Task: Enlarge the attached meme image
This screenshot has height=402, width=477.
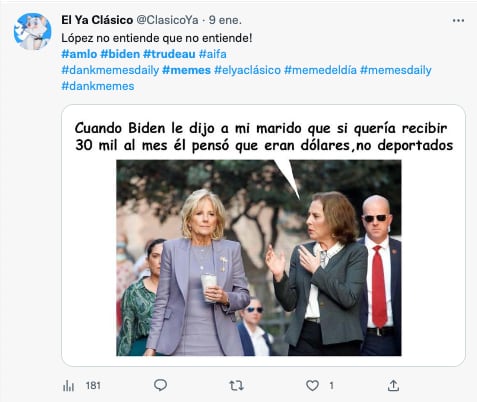Action: point(263,235)
